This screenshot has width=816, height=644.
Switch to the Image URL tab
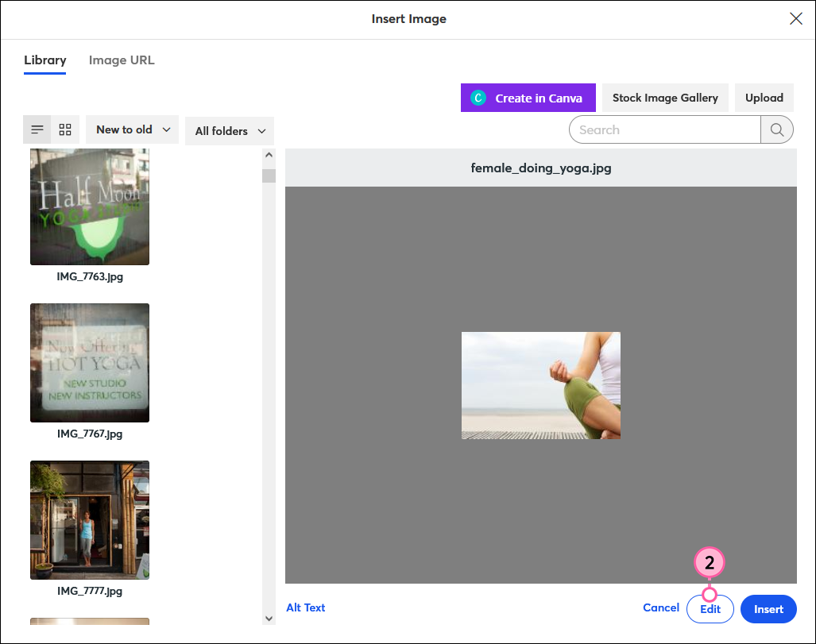click(122, 60)
